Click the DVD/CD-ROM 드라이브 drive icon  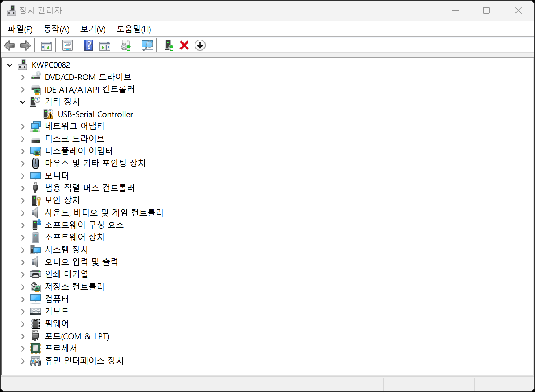[36, 77]
